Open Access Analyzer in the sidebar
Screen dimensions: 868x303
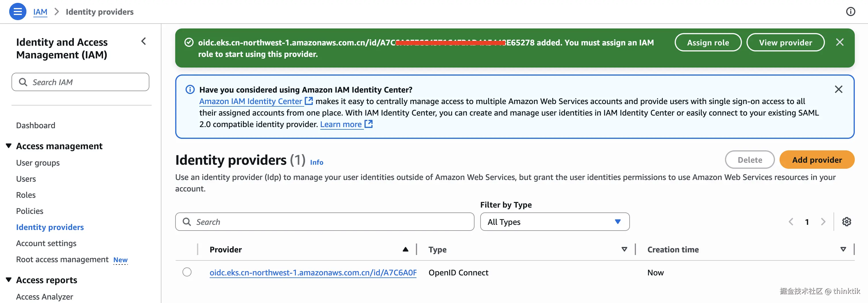[x=45, y=297]
